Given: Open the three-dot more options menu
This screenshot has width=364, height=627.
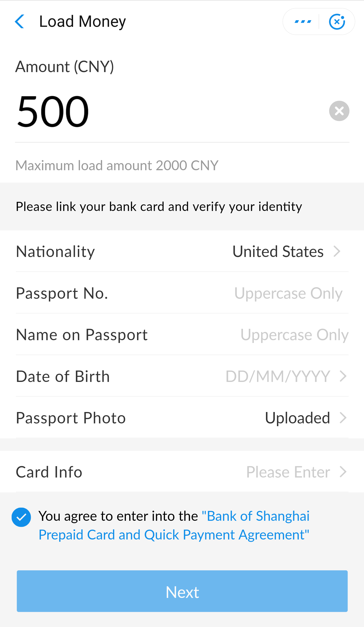Looking at the screenshot, I should [303, 21].
